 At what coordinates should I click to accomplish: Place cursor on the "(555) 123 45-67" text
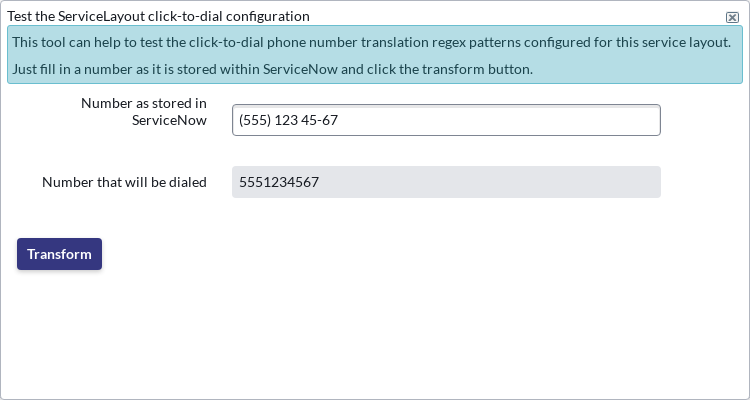[288, 120]
